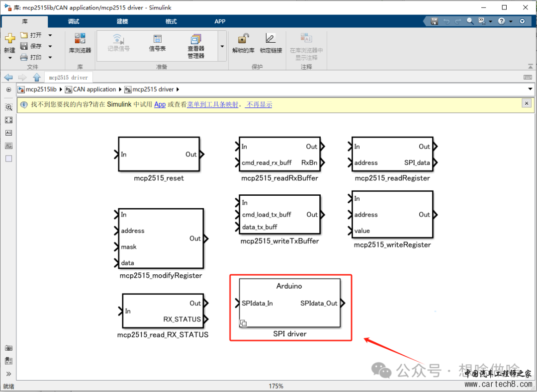Screen dimensions: 537x392
Task: Click the keyboard icon at right of tab bar
Action: (x=528, y=78)
